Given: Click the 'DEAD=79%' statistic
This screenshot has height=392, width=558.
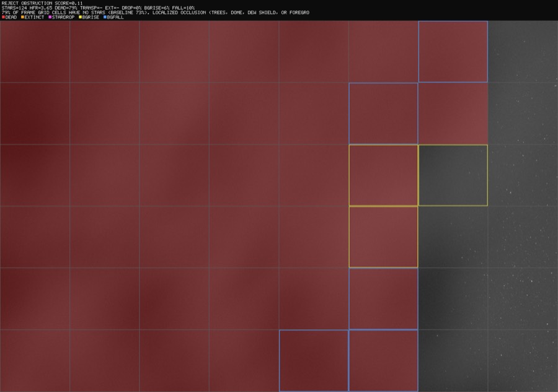Looking at the screenshot, I should [66, 8].
